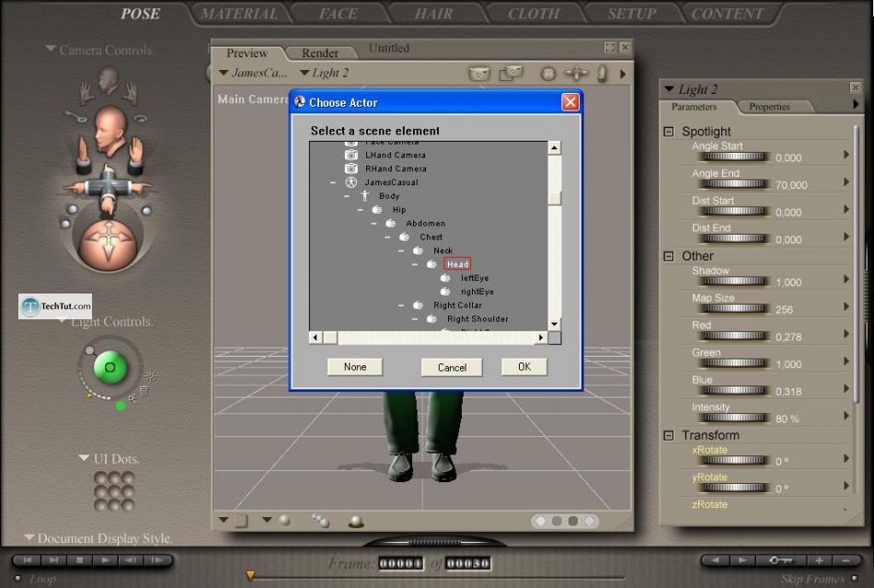
Task: Click the LHand Camera icon in tree
Action: click(x=351, y=155)
